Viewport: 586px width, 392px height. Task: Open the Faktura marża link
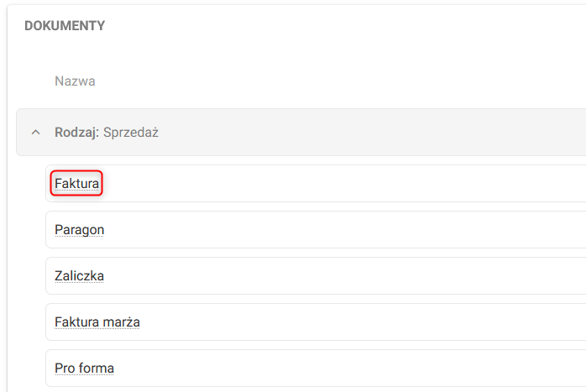click(x=97, y=321)
